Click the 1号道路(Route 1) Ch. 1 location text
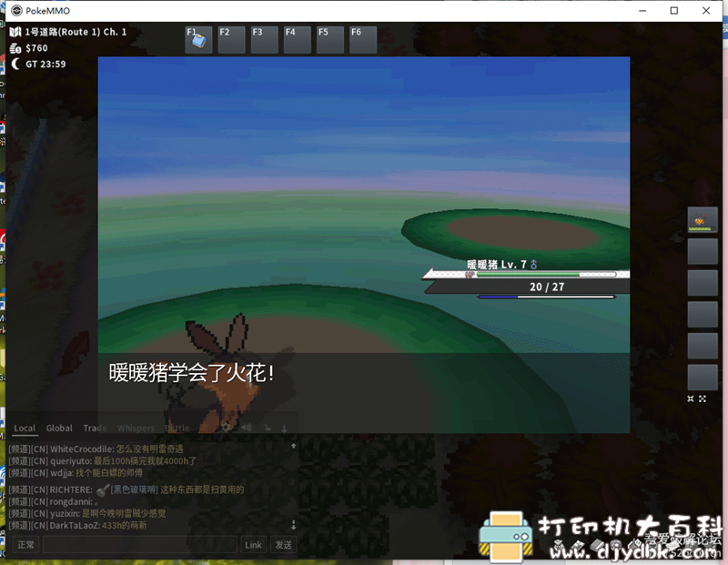This screenshot has width=728, height=565. coord(76,32)
